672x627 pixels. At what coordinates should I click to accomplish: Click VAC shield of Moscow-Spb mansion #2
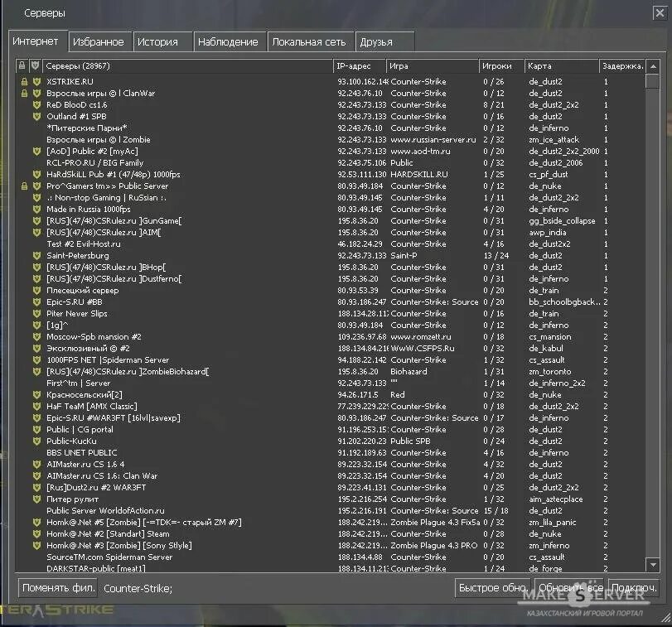click(x=36, y=336)
